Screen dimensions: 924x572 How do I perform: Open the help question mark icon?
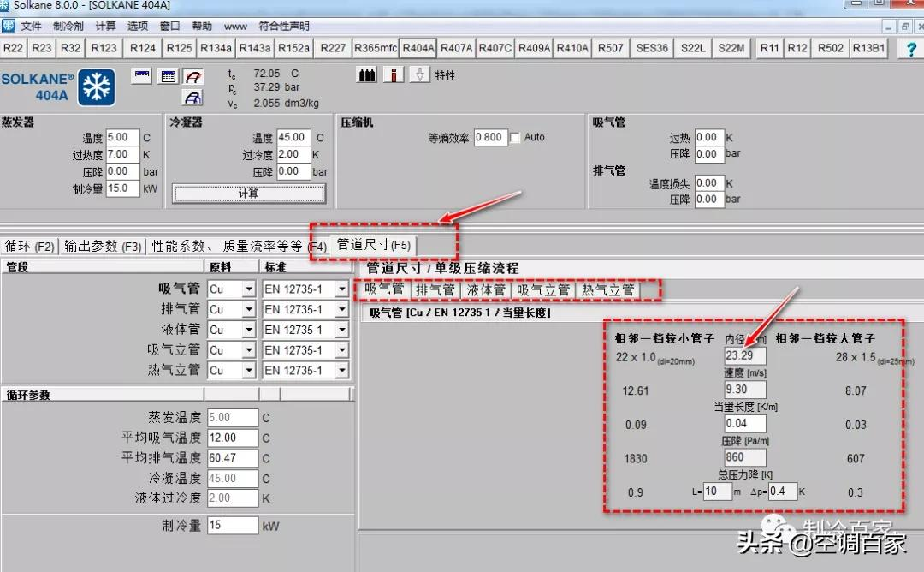911,49
